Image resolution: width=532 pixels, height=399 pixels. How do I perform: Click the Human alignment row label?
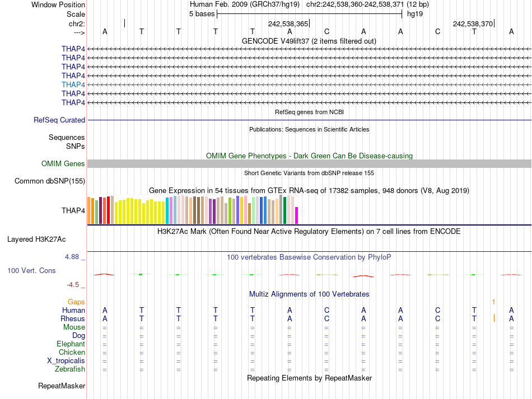pos(73,310)
